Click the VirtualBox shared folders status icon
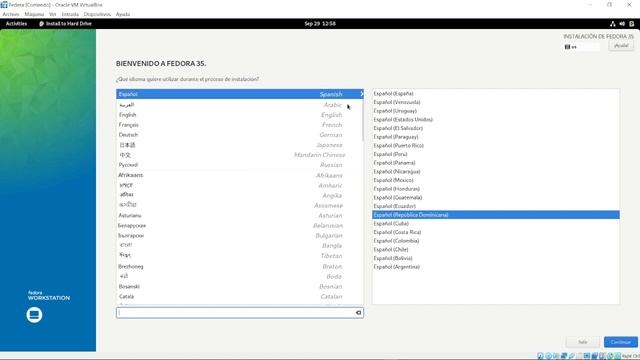The width and height of the screenshot is (640, 360). (579, 356)
